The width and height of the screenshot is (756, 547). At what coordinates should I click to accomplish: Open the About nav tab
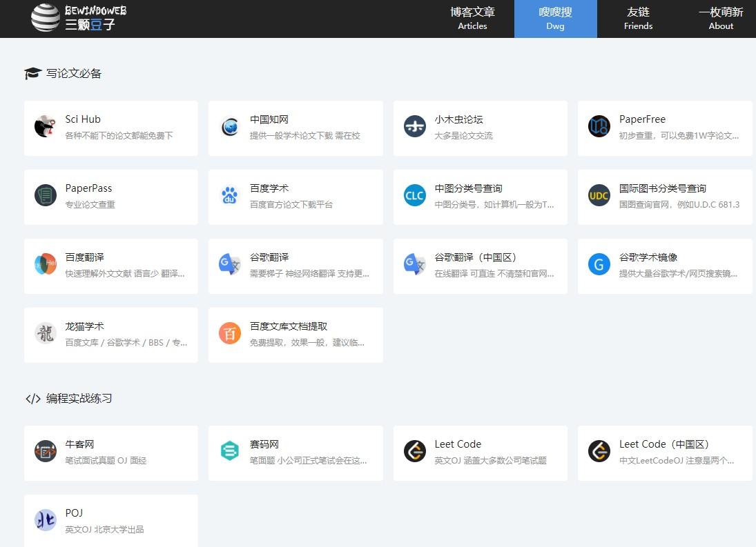(x=721, y=19)
